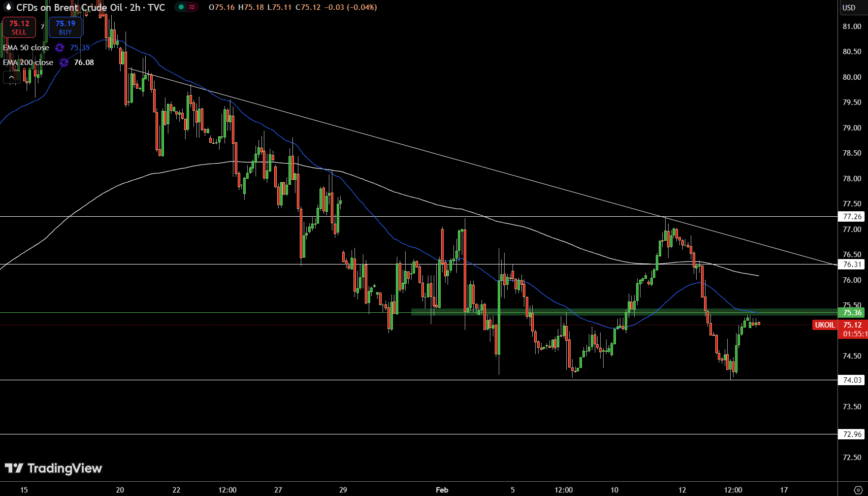Click the green 75.36 price level label
The height and width of the screenshot is (496, 868).
tap(852, 313)
